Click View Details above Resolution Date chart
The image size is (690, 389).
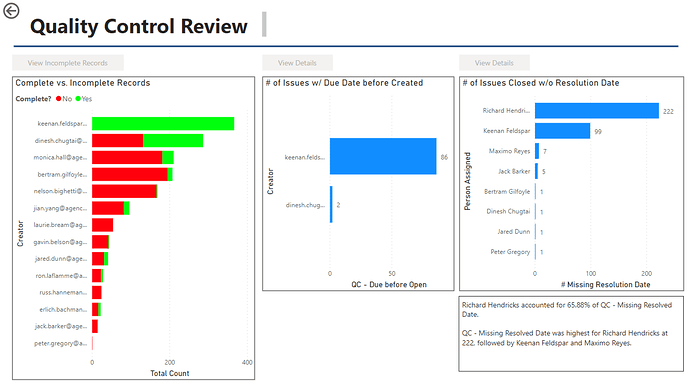point(494,63)
